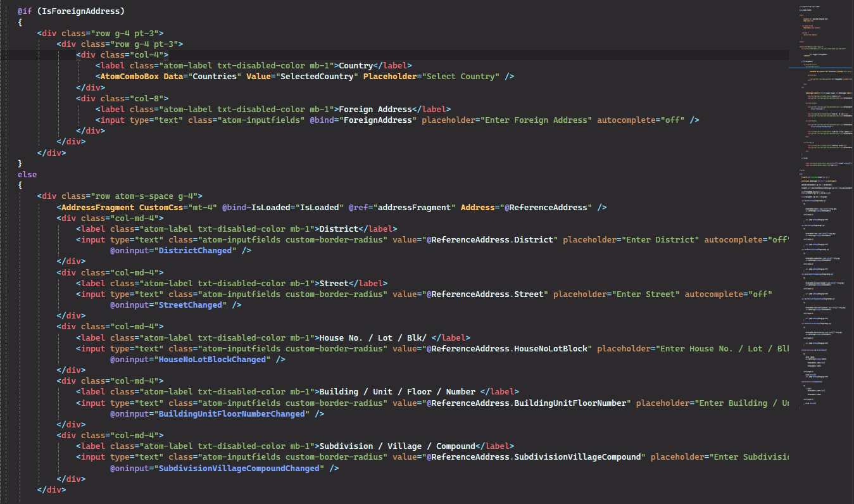The width and height of the screenshot is (854, 504).
Task: Click the "@ReferenceAddress.BuildingUnitFloorNumber" value
Action: pyautogui.click(x=527, y=403)
